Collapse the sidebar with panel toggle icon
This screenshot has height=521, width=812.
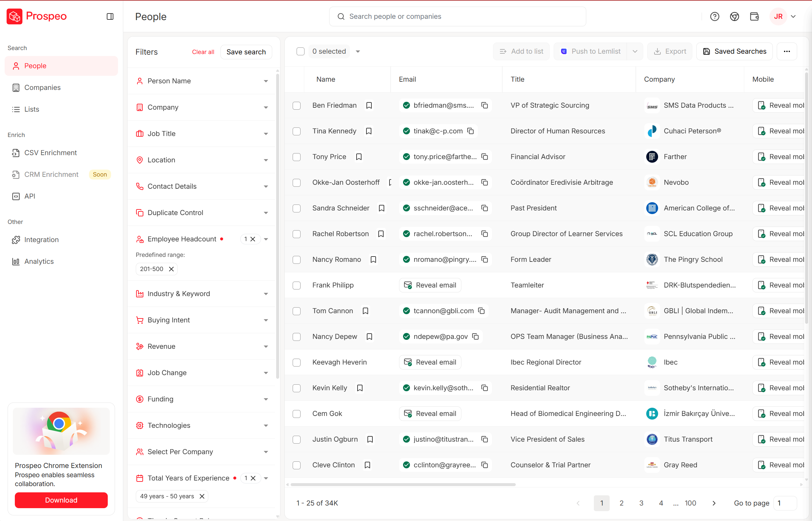point(110,16)
